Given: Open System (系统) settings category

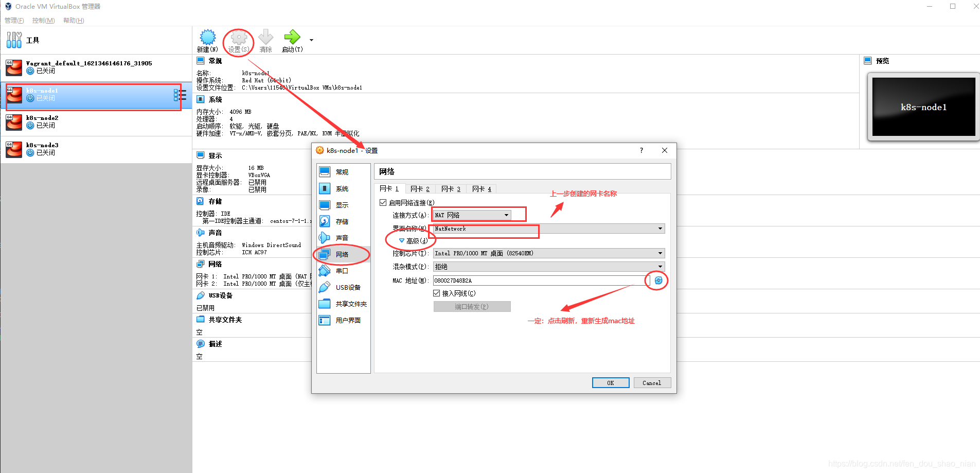Looking at the screenshot, I should (343, 188).
